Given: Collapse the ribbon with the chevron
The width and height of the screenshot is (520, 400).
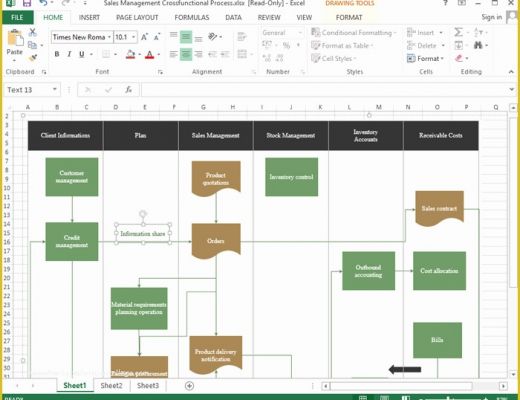Looking at the screenshot, I should coord(511,72).
